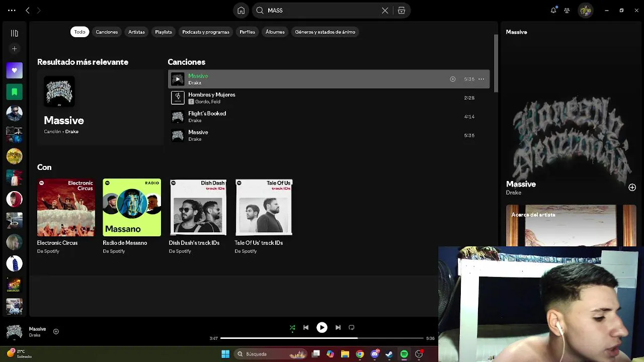Viewport: 644px width, 362px height.
Task: Select Géneros y estados de ánimo filter
Action: tap(325, 32)
